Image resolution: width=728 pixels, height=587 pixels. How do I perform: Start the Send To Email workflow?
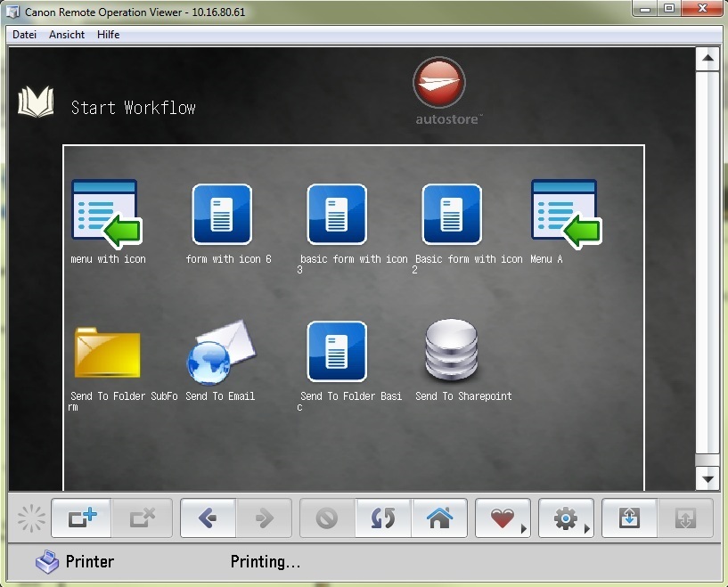click(221, 351)
